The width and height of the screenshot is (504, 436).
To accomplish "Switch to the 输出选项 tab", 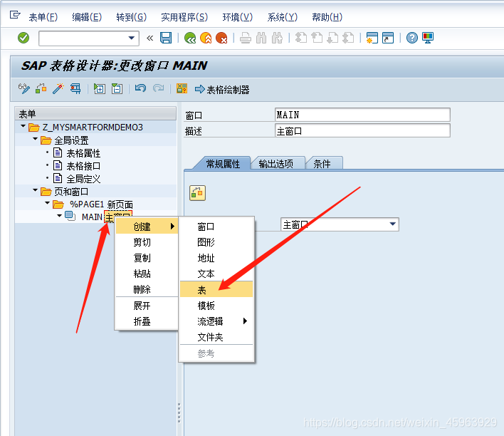I will point(276,164).
